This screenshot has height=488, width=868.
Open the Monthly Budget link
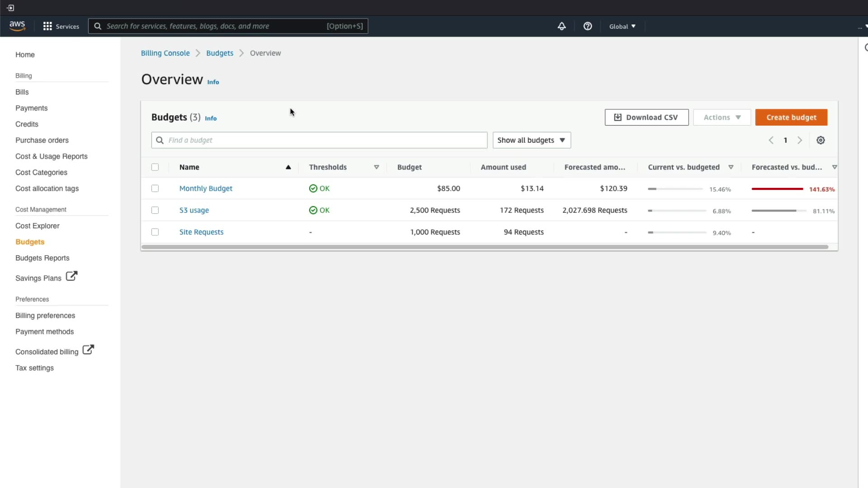point(206,188)
